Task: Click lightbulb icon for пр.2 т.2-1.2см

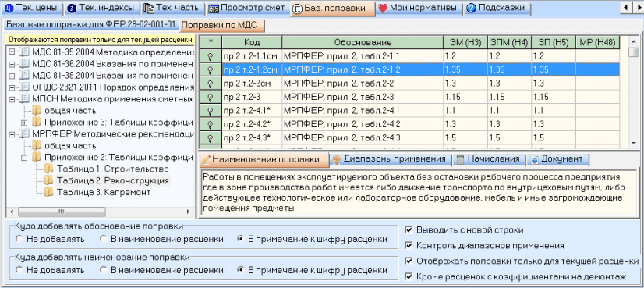Action: pos(211,70)
